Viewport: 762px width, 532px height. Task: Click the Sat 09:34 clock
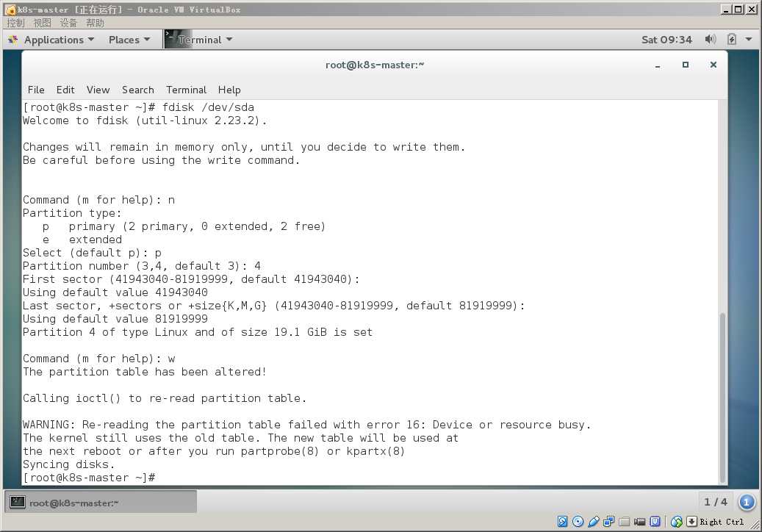pos(666,40)
